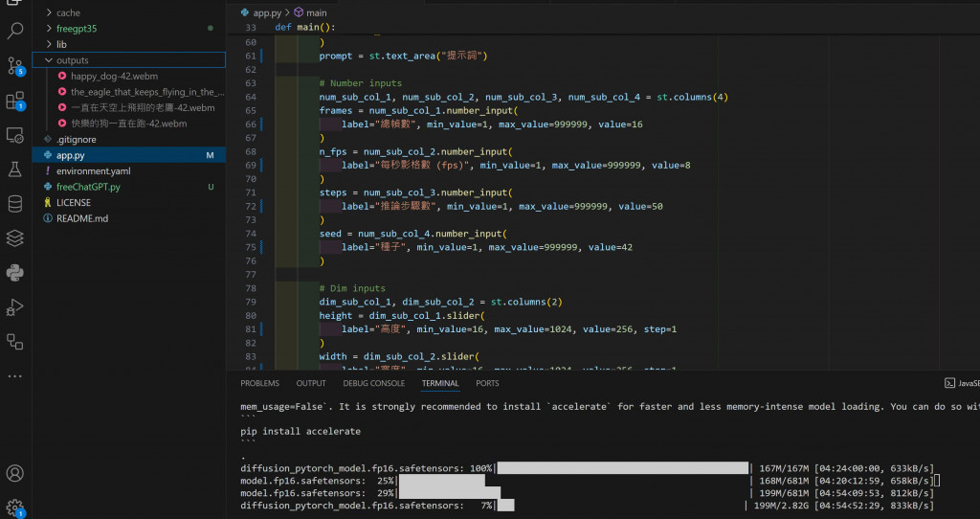This screenshot has width=980, height=519.
Task: Click the label "種子" string
Action: point(391,247)
